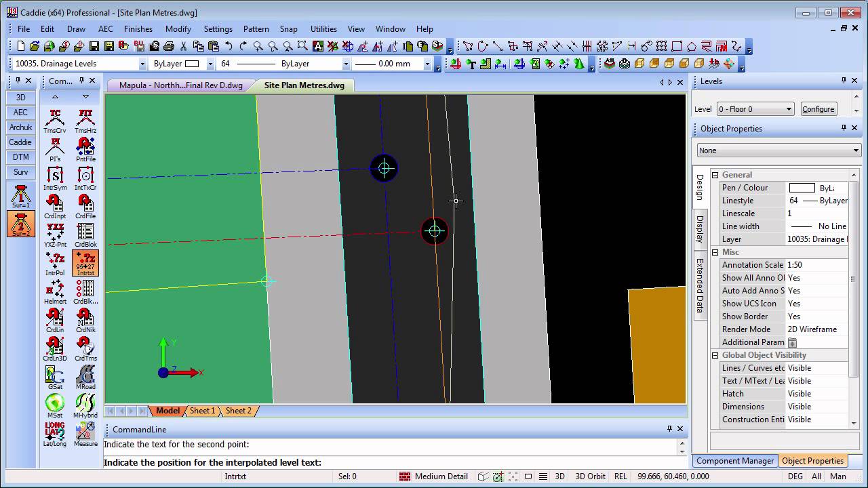Screen dimensions: 868x488
Task: Select the CrdLin tool
Action: click(55, 320)
